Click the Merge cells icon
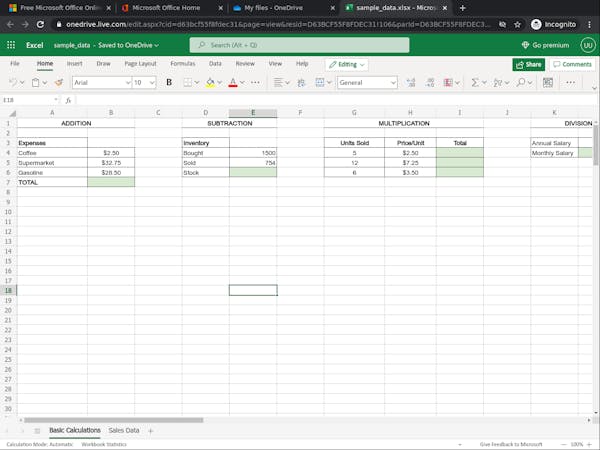 [320, 82]
